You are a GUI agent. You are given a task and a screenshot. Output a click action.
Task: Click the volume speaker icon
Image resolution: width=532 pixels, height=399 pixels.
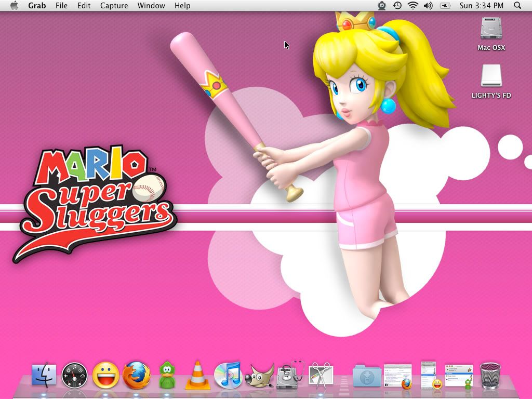pyautogui.click(x=428, y=5)
